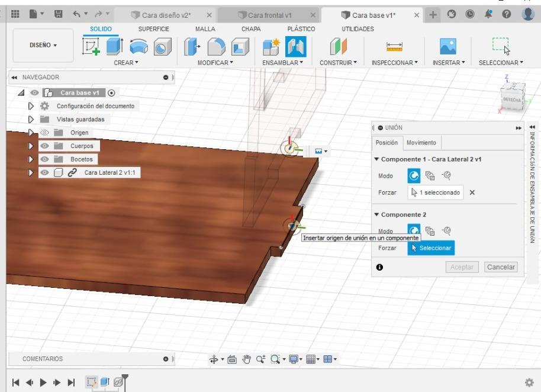The height and width of the screenshot is (392, 541).
Task: Hide the Cara Lateral 2 v1:1 component
Action: coord(44,173)
